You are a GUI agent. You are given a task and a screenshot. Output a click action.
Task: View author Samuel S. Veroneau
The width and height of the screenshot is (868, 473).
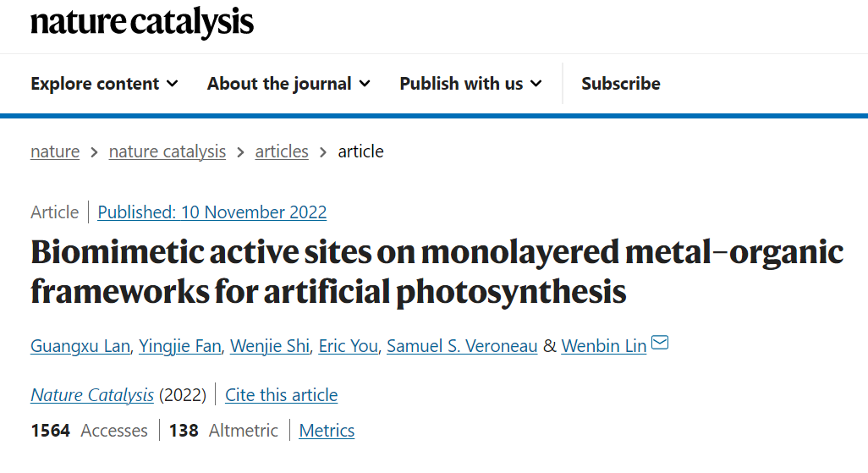[x=462, y=345]
